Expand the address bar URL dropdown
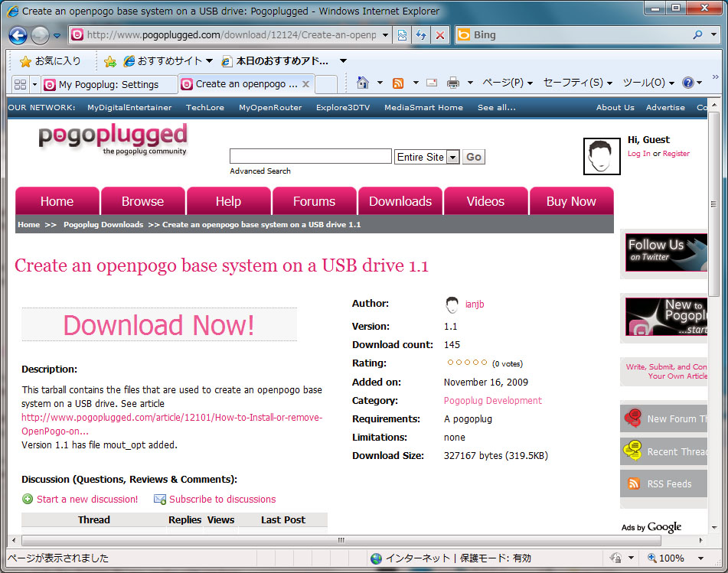The height and width of the screenshot is (573, 728). [x=385, y=35]
